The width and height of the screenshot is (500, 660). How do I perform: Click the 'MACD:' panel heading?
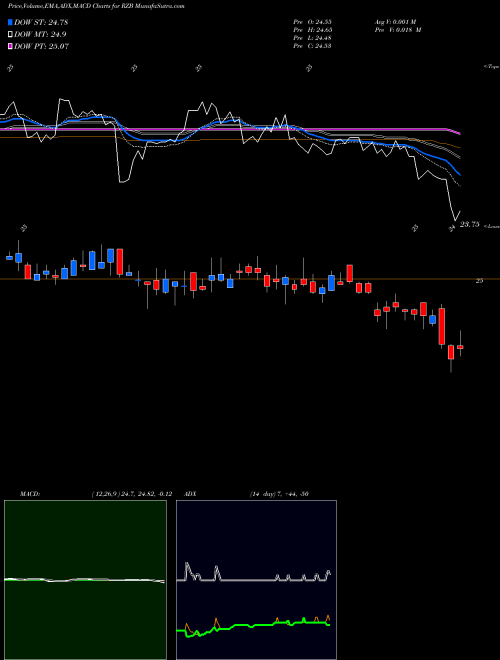point(30,494)
